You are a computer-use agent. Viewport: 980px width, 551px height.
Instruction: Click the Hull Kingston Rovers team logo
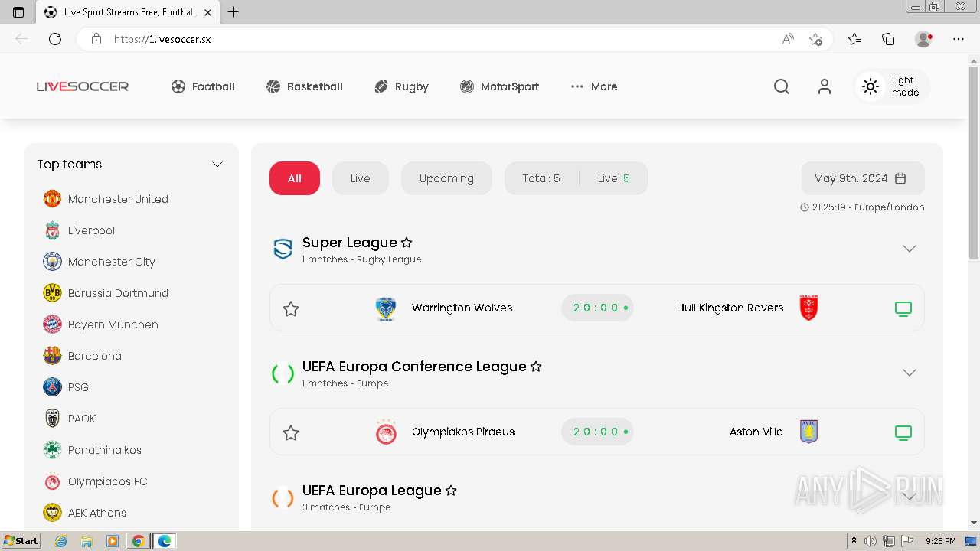pyautogui.click(x=808, y=308)
